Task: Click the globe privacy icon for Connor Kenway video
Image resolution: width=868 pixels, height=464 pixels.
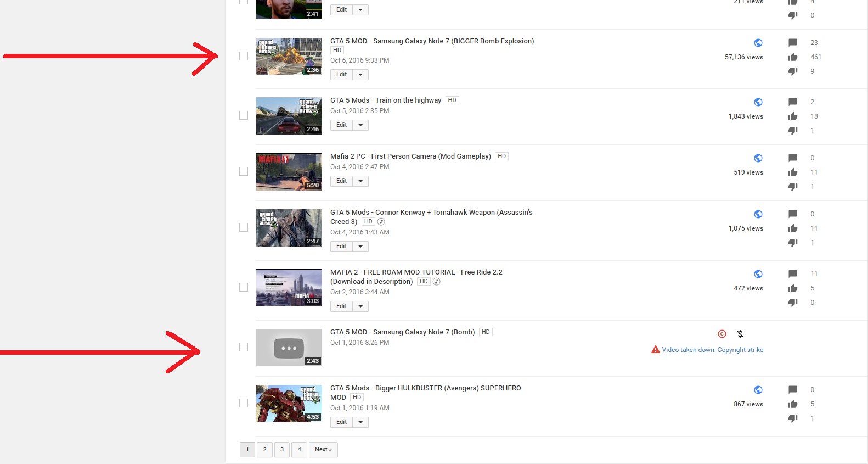Action: click(x=758, y=214)
